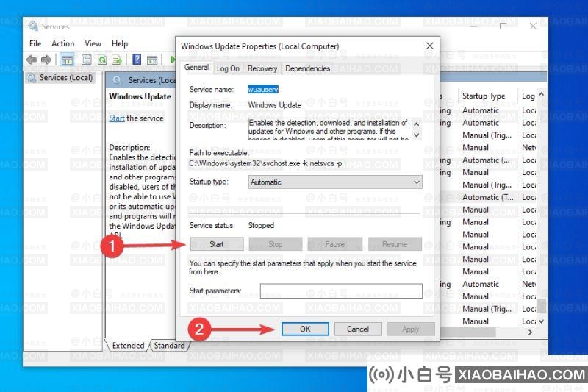This screenshot has height=392, width=588.
Task: Click the Apply button
Action: coord(411,329)
